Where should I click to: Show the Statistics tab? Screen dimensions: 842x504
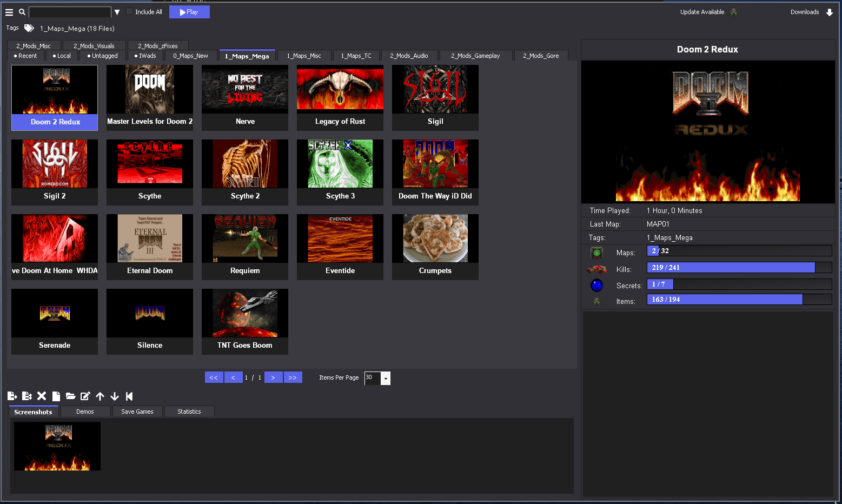[x=189, y=412]
